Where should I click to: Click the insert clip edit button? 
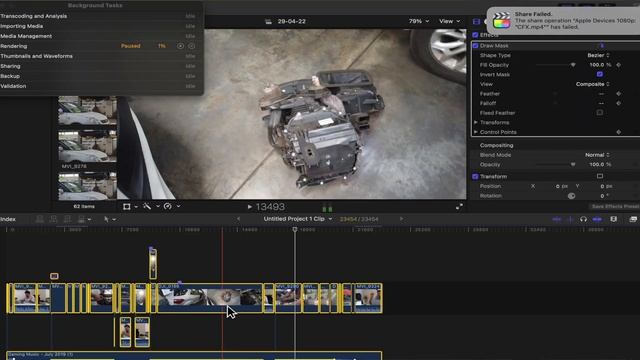53,219
